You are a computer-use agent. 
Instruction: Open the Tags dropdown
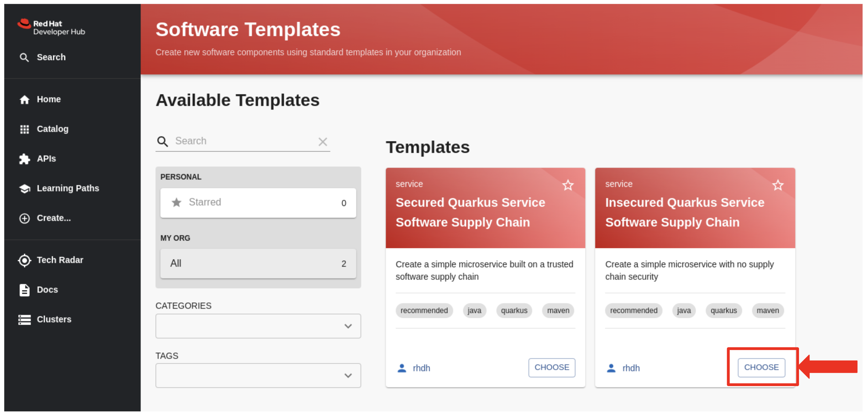pyautogui.click(x=258, y=375)
